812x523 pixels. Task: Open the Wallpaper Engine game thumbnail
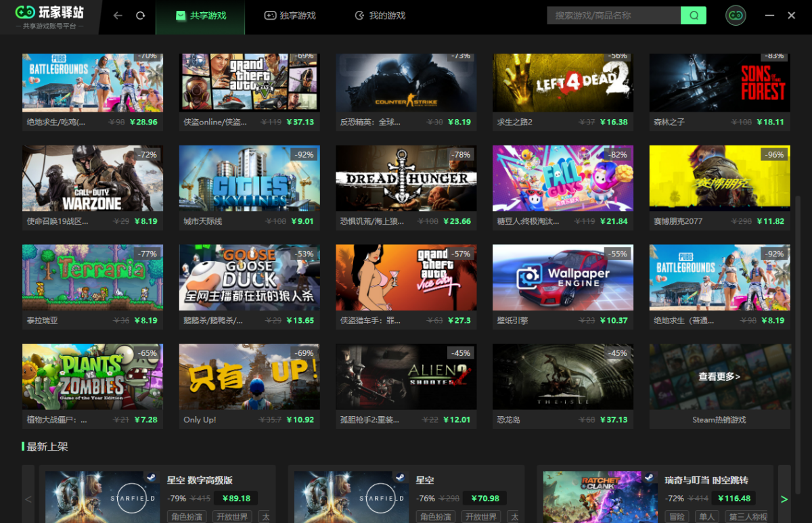click(563, 277)
